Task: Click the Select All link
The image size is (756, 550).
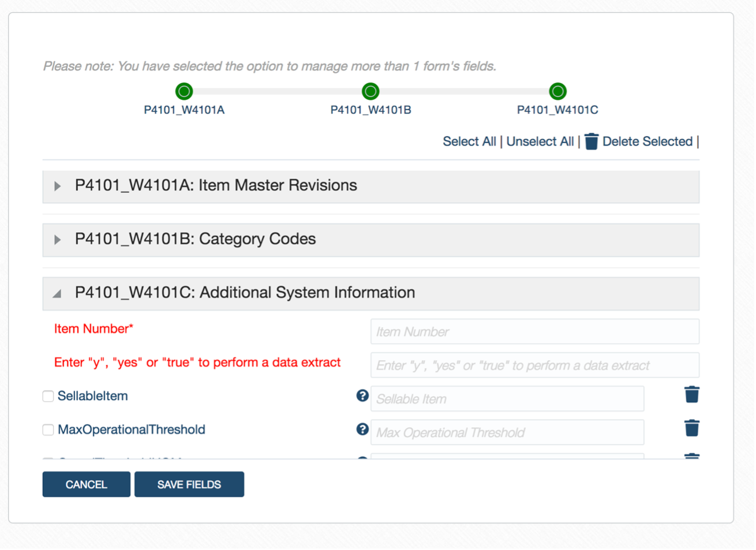Action: pos(469,141)
